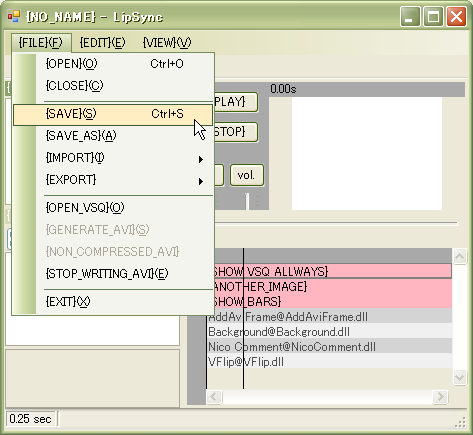Click the volume slider track below vol.
This screenshot has width=473, height=435.
click(247, 201)
